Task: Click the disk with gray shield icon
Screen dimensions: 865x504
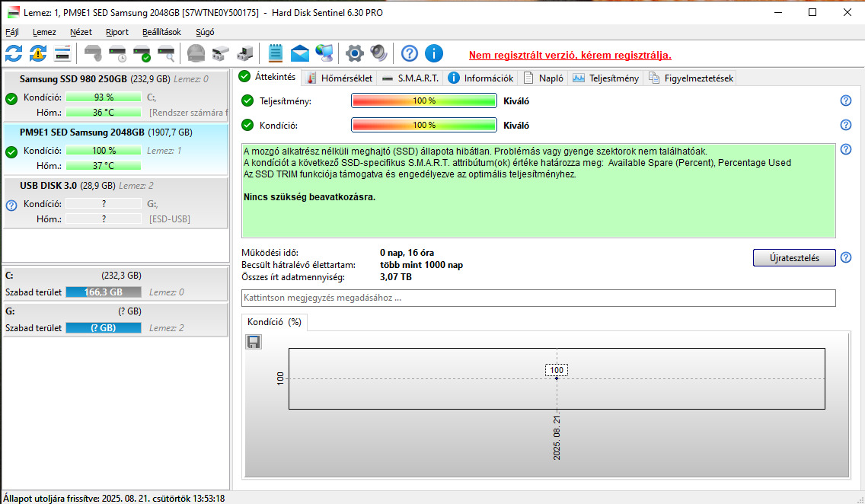Action: 93,53
